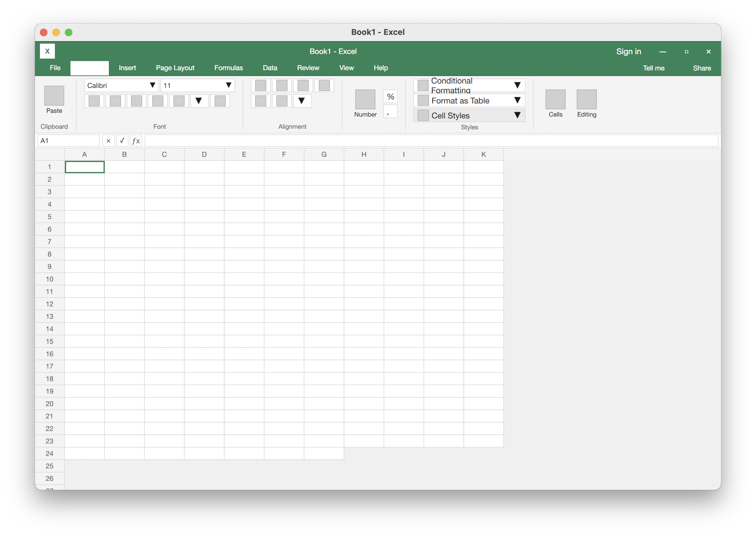
Task: Open the Help tab
Action: click(380, 68)
